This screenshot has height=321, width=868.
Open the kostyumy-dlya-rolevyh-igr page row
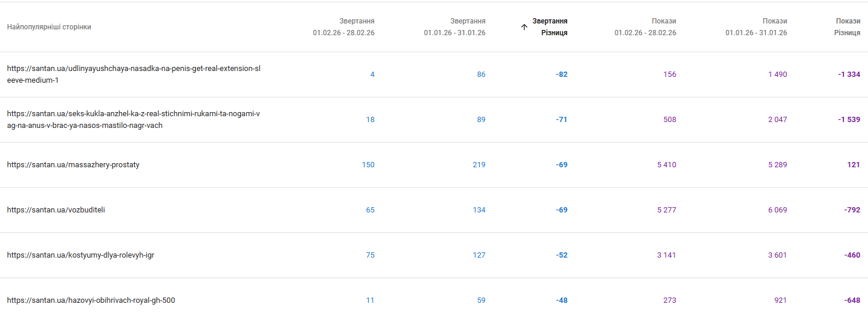click(81, 255)
